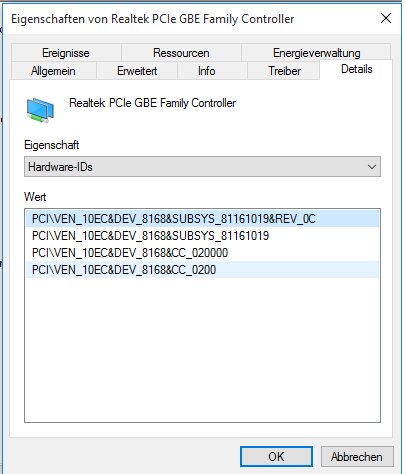
Task: Open the Treiber tab
Action: [284, 71]
